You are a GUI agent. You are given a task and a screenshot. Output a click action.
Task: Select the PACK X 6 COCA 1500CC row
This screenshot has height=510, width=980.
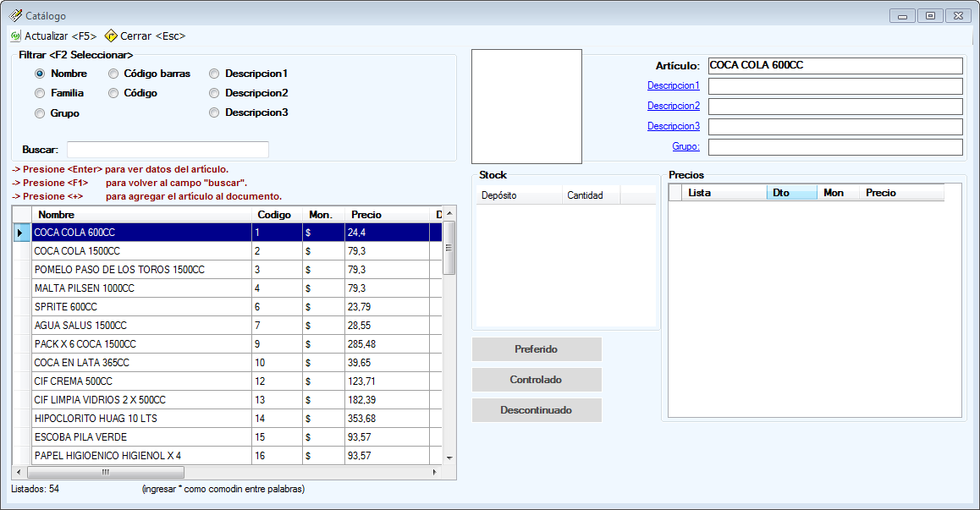pyautogui.click(x=228, y=344)
